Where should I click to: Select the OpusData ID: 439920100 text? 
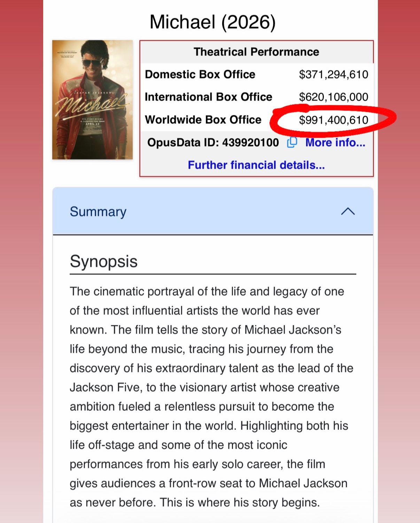(213, 143)
